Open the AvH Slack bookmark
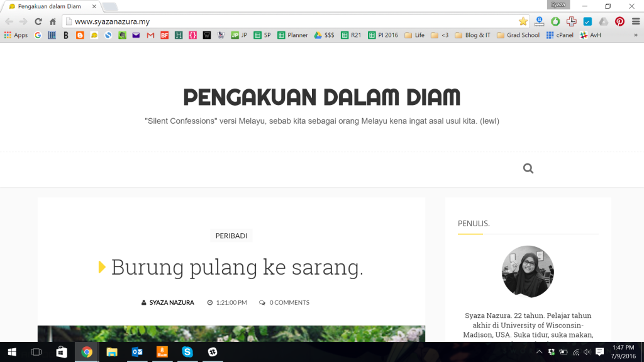The height and width of the screenshot is (362, 644). tap(590, 35)
